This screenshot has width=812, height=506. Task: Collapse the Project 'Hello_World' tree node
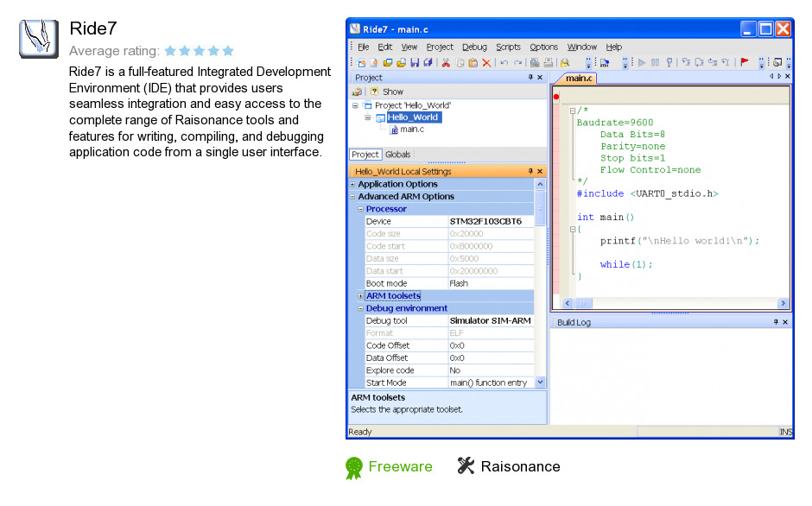point(355,105)
